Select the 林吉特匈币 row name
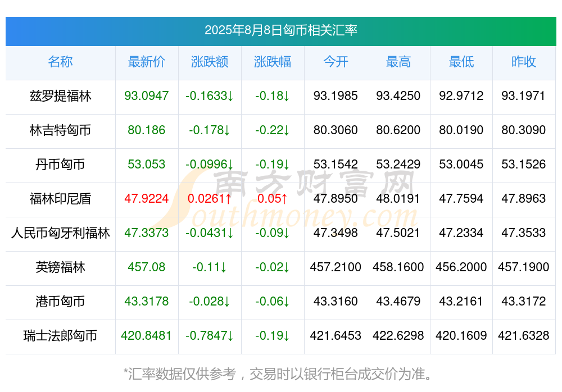 coord(60,130)
